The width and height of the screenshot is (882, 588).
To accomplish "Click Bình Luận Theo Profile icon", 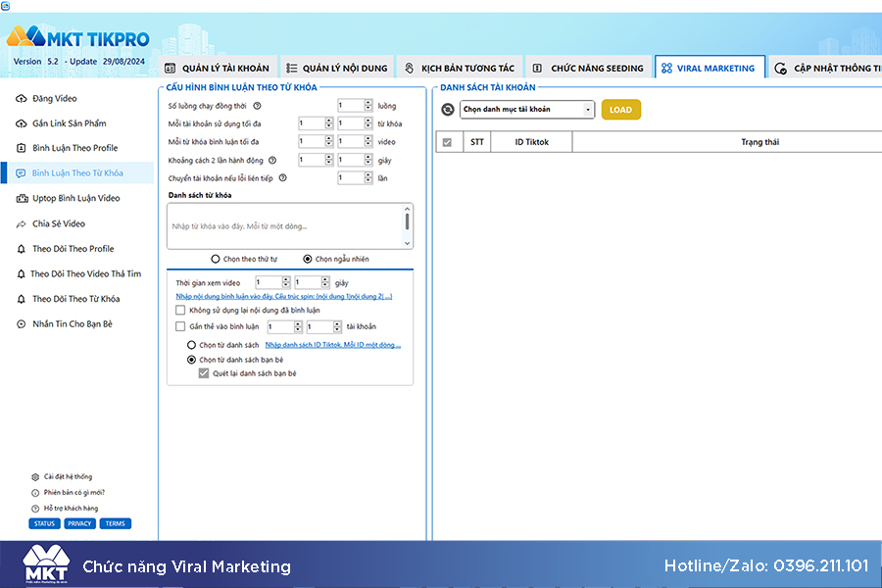I will (21, 148).
